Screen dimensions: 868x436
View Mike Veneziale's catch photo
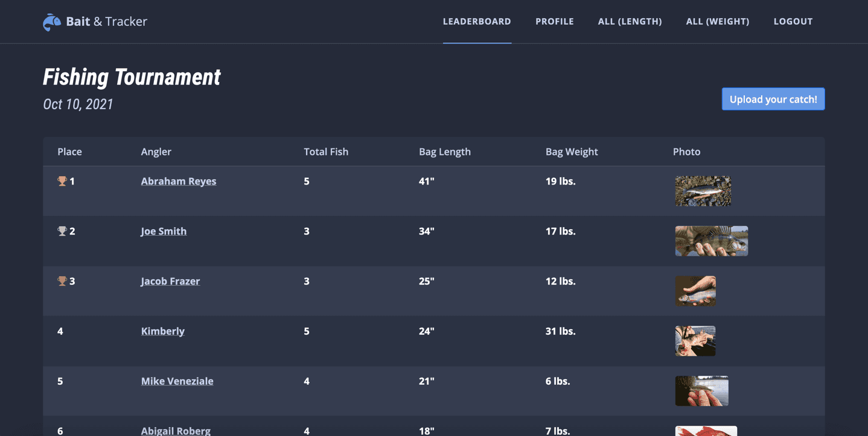[x=701, y=391]
